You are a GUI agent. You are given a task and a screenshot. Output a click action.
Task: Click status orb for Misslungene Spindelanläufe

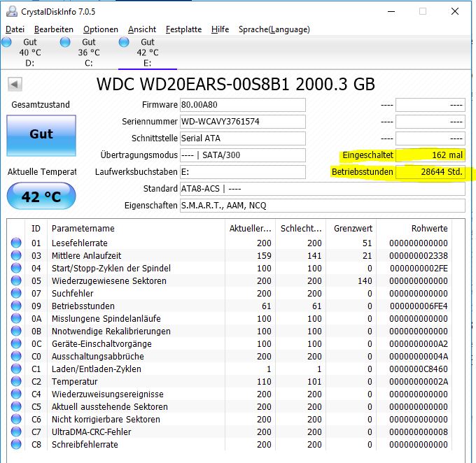tap(16, 318)
